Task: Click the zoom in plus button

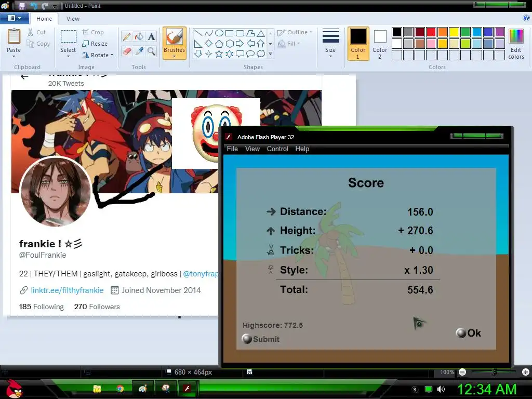Action: tap(526, 372)
